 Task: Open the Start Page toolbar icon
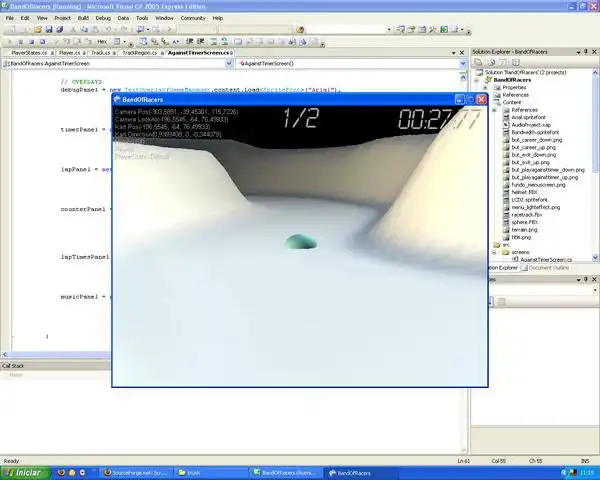(x=444, y=29)
